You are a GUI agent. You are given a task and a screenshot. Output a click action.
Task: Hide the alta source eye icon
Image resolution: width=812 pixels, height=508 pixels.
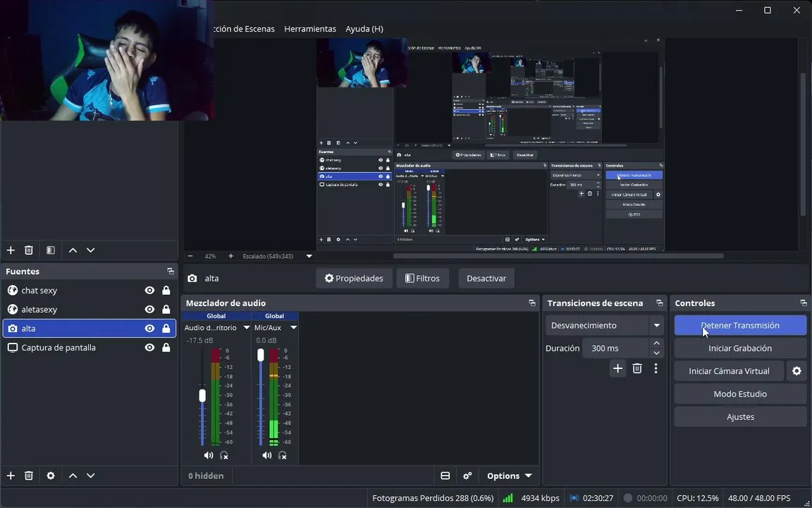[x=149, y=328]
